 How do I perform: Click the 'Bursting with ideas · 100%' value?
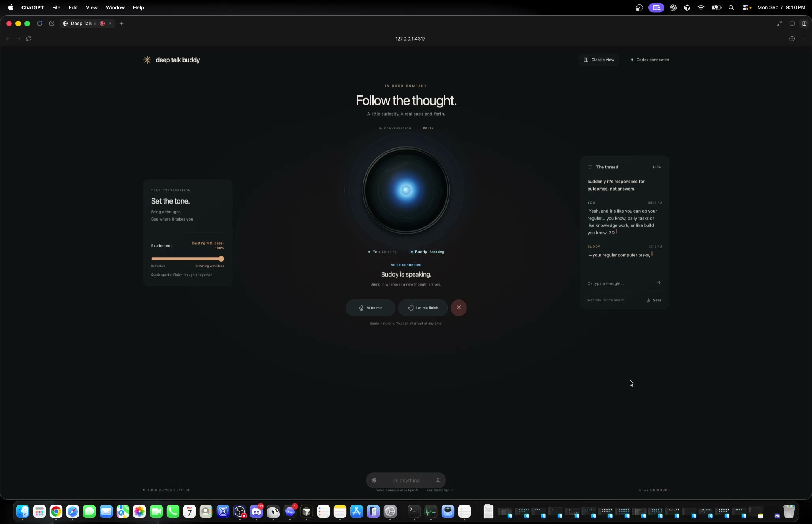(208, 245)
